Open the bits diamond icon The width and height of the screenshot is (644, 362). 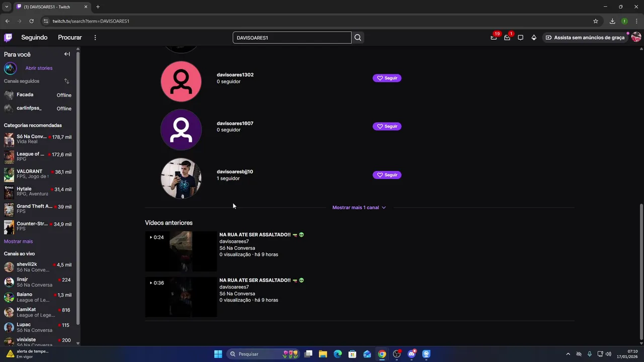coord(534,38)
